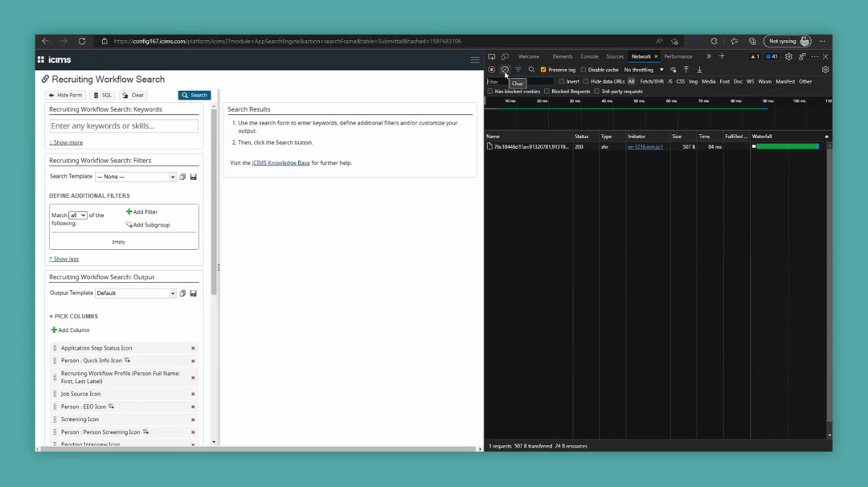Image resolution: width=868 pixels, height=487 pixels.
Task: Export HAR file download arrow
Action: click(x=699, y=70)
